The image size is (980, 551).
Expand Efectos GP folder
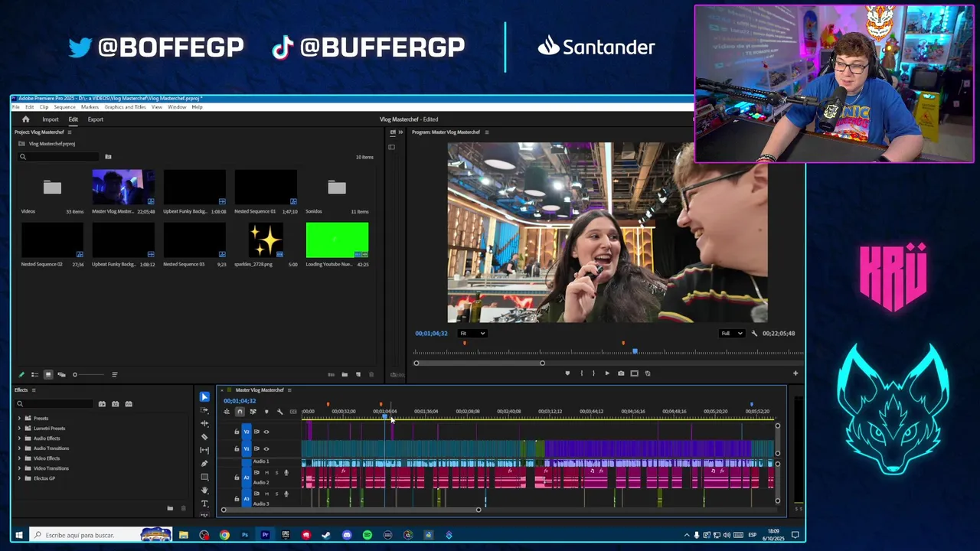point(19,478)
